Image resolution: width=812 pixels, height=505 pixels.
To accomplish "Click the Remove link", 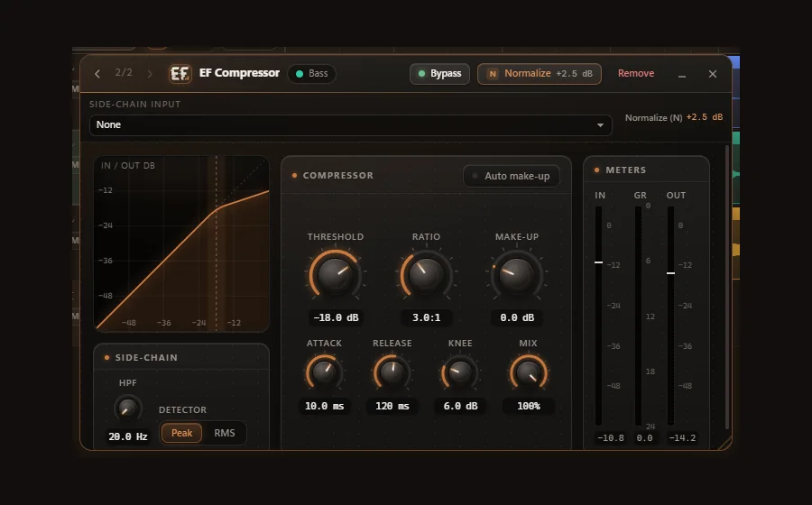I will pos(635,73).
